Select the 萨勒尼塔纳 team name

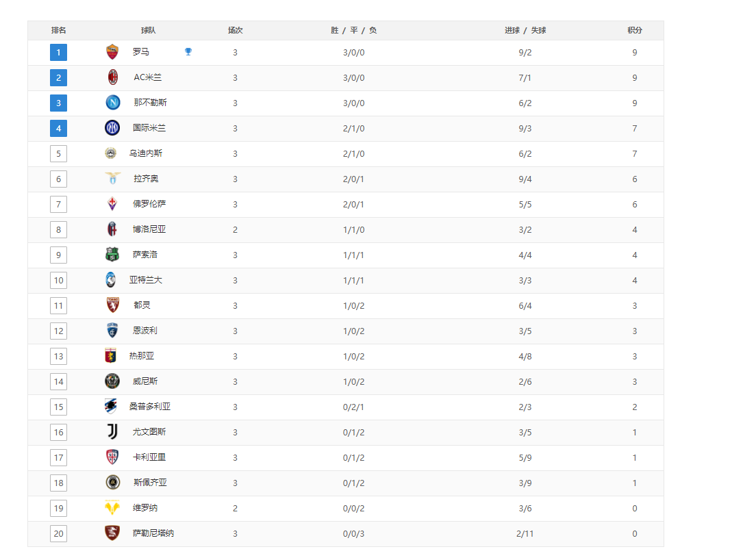[153, 533]
